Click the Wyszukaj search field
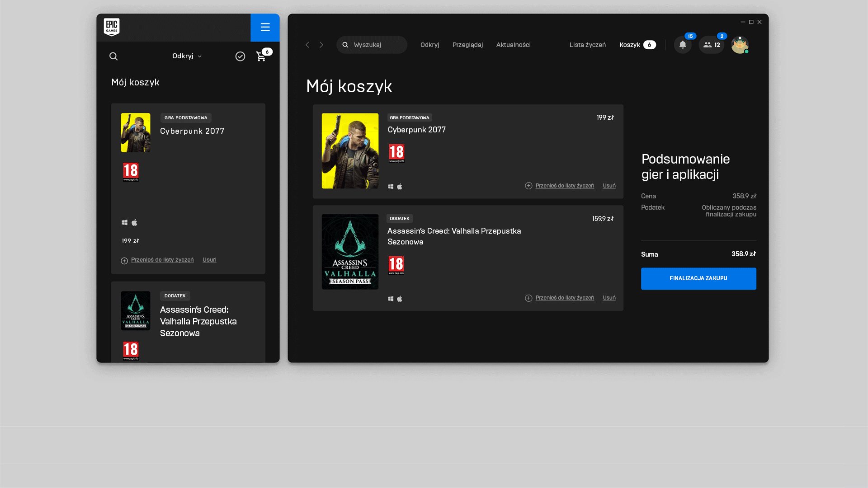Screen dimensions: 868x488 (372, 45)
